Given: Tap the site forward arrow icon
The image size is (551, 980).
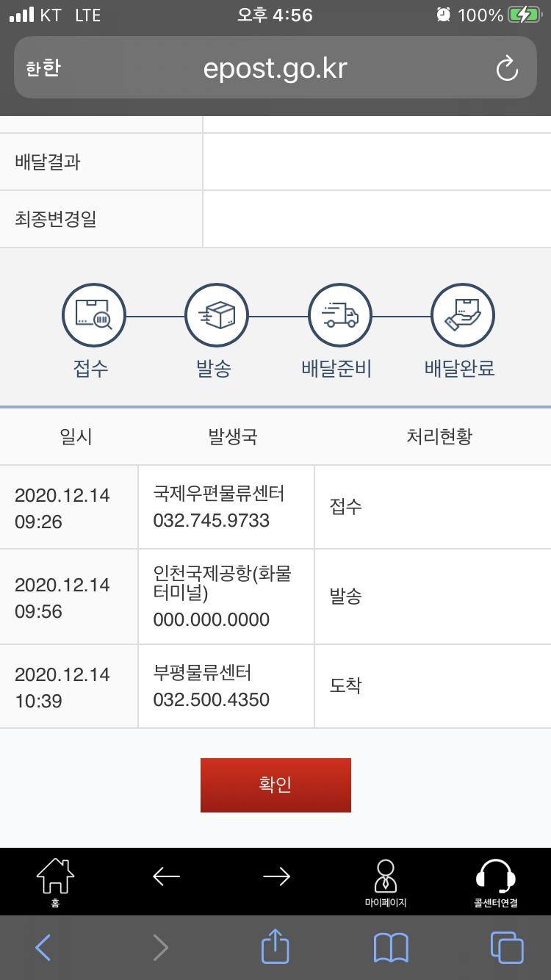Looking at the screenshot, I should [x=276, y=876].
